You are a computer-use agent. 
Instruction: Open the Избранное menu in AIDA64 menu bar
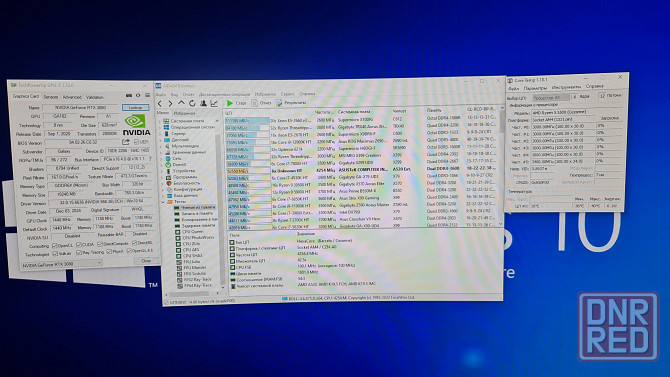tap(265, 94)
